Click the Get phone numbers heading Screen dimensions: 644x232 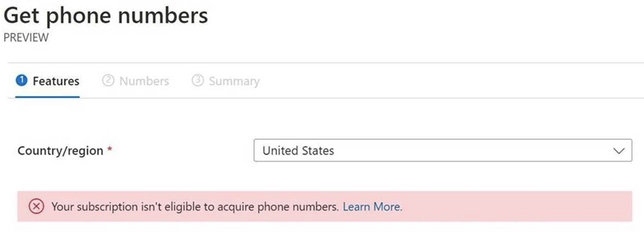click(x=106, y=16)
